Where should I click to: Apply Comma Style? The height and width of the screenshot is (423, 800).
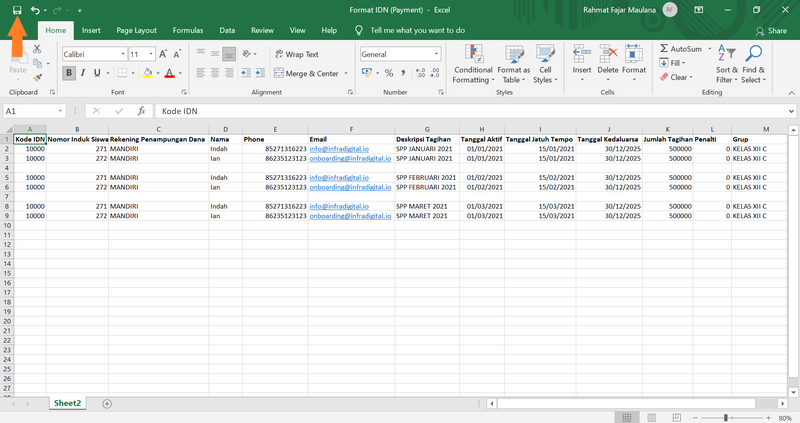click(403, 73)
